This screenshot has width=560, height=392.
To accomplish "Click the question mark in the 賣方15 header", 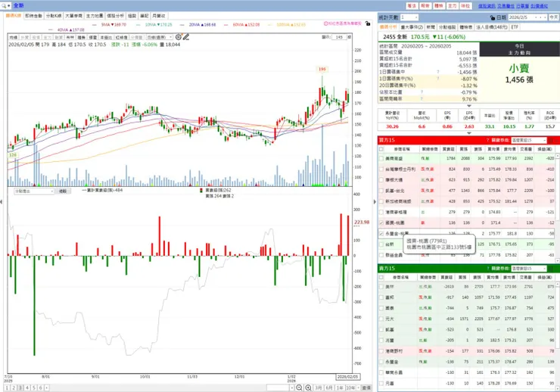I will click(x=488, y=268).
